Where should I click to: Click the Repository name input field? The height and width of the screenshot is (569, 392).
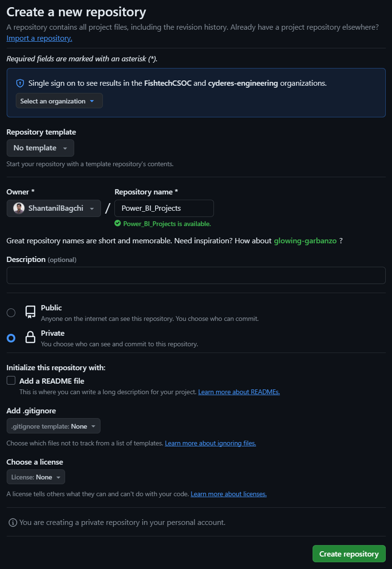164,208
